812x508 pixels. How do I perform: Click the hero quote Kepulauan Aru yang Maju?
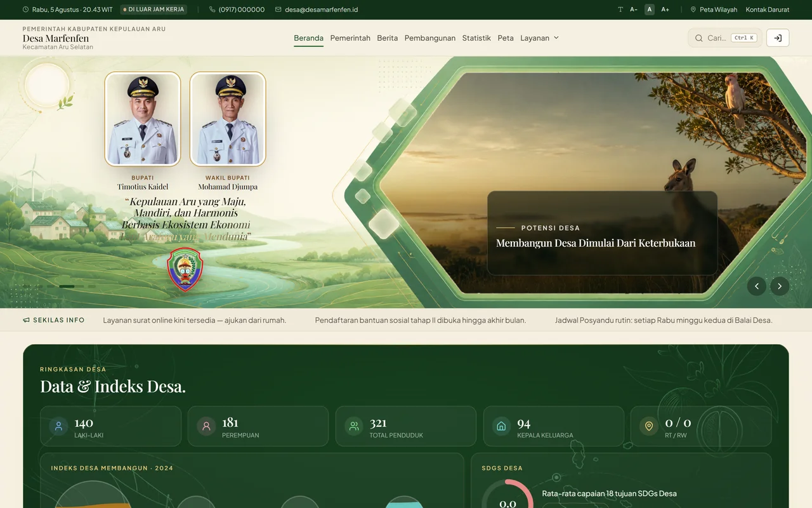[186, 219]
